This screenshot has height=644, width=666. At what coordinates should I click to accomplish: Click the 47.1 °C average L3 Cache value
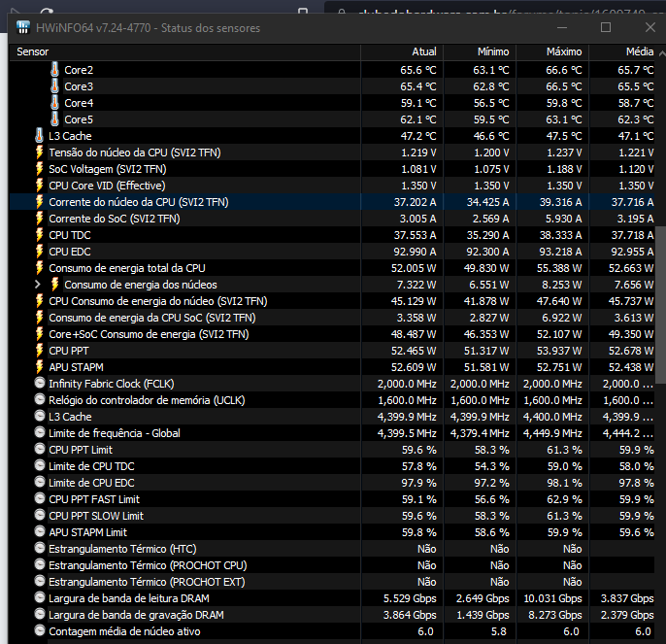click(x=636, y=136)
